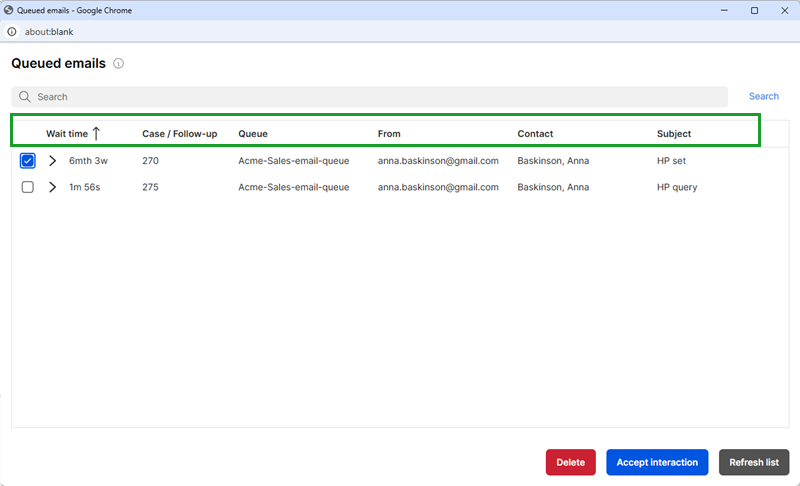
Task: Sort by Case / Follow-up column
Action: pos(180,134)
